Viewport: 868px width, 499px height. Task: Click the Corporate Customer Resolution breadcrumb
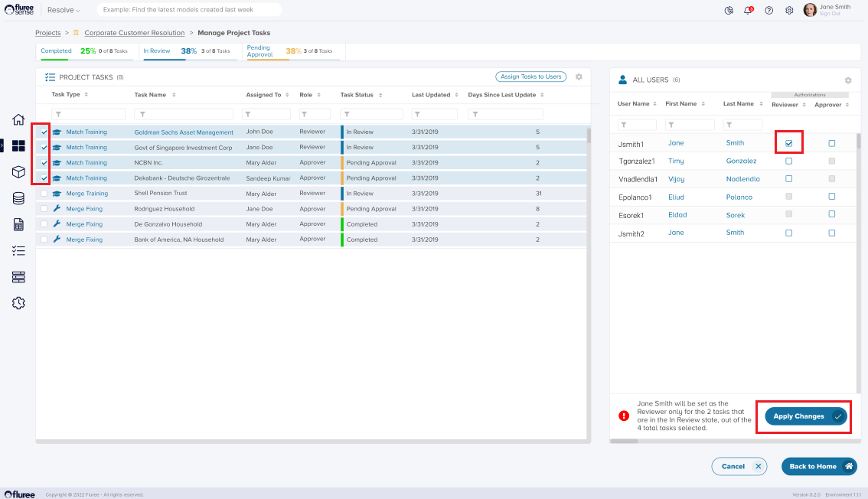[x=134, y=33]
